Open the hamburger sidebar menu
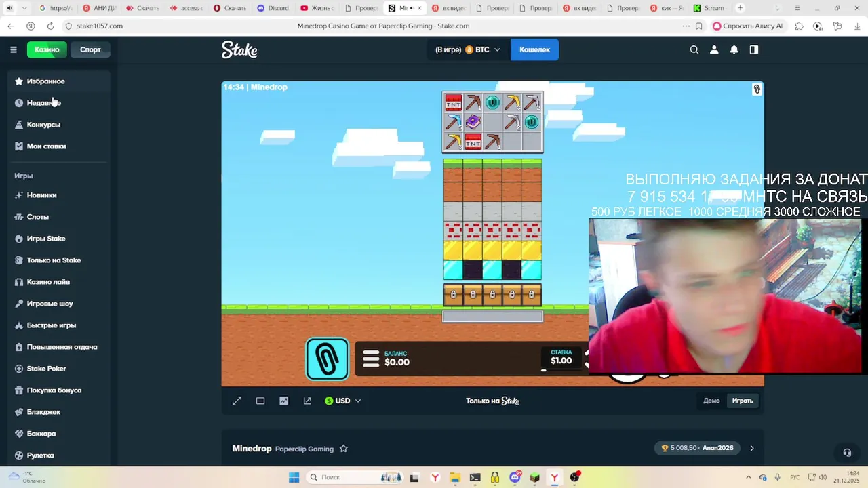 coord(13,49)
